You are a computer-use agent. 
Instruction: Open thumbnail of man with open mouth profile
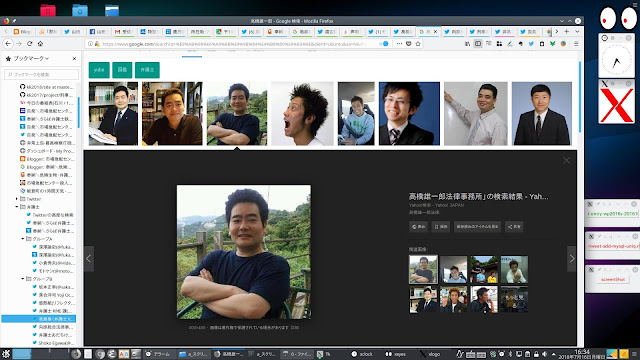click(x=302, y=113)
